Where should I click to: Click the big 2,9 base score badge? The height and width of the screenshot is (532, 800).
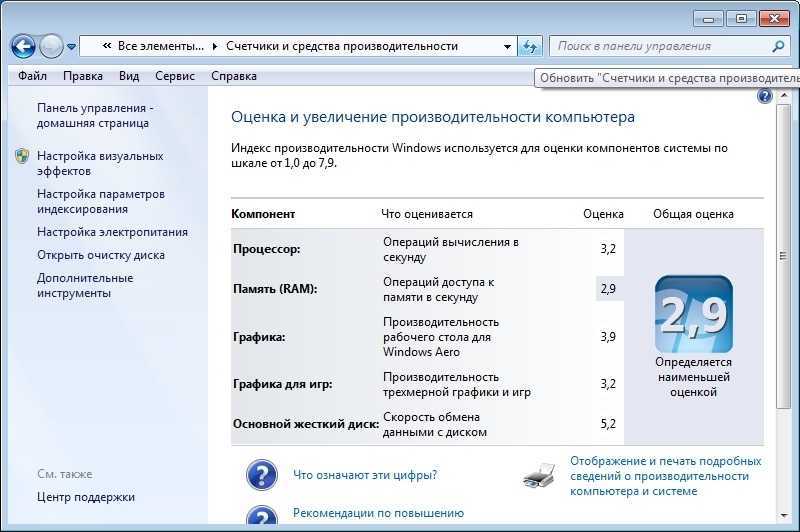(694, 314)
